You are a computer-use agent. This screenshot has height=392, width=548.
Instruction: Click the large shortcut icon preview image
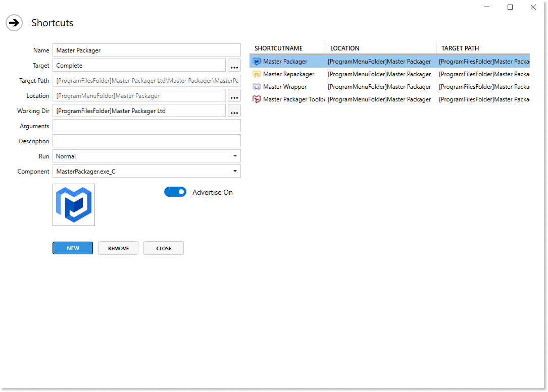click(x=74, y=205)
